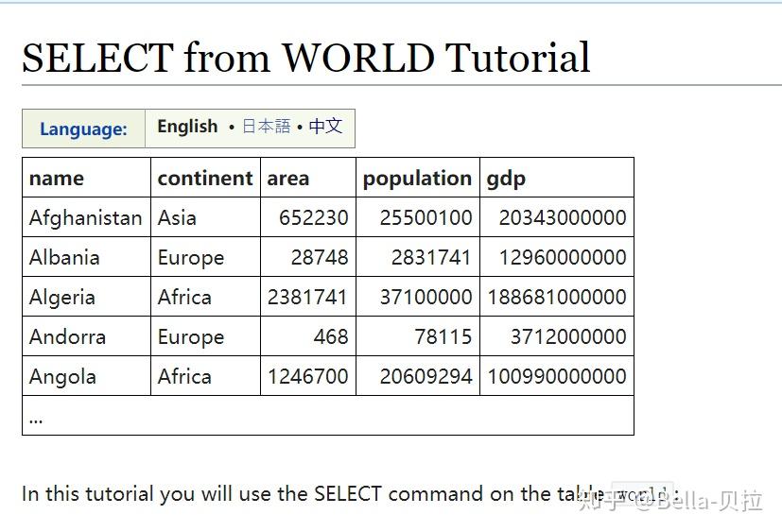Click area value 2381741

click(308, 297)
